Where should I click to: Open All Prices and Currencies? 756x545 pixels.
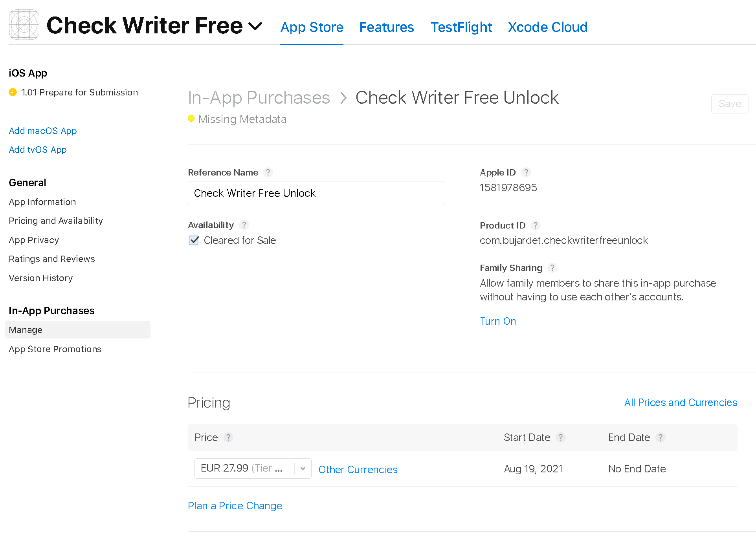pos(681,402)
